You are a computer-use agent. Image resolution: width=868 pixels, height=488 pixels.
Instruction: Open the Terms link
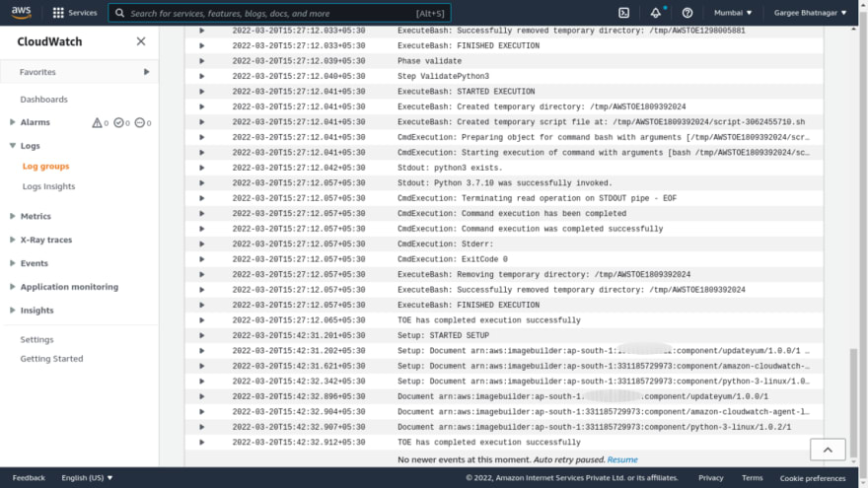click(752, 477)
